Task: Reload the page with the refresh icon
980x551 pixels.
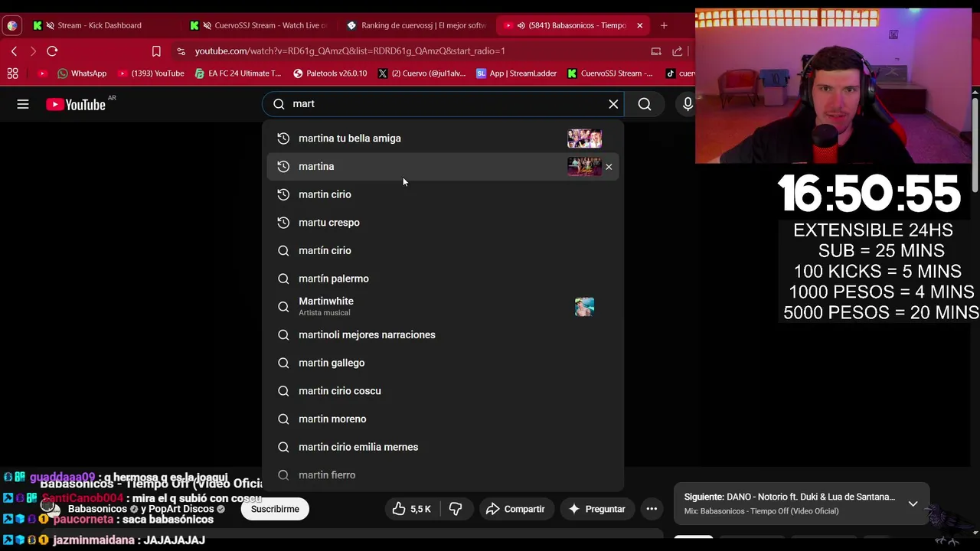Action: coord(52,51)
